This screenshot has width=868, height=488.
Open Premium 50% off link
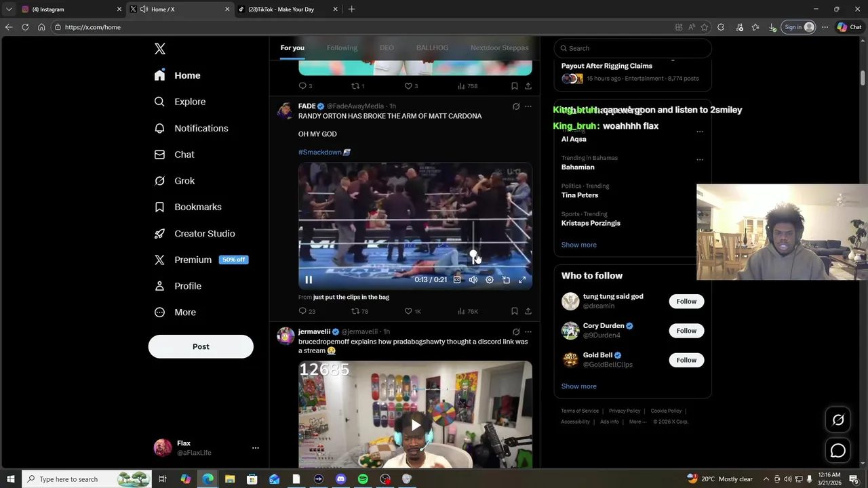201,260
